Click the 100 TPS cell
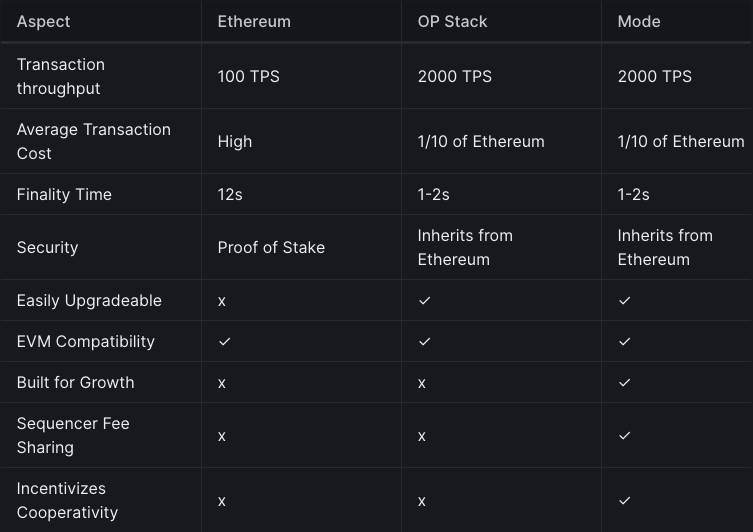 point(248,76)
